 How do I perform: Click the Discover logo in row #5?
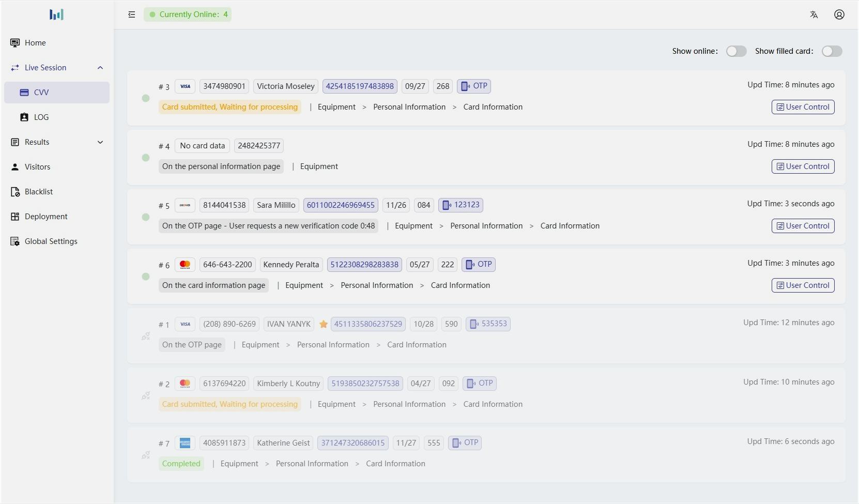tap(185, 205)
